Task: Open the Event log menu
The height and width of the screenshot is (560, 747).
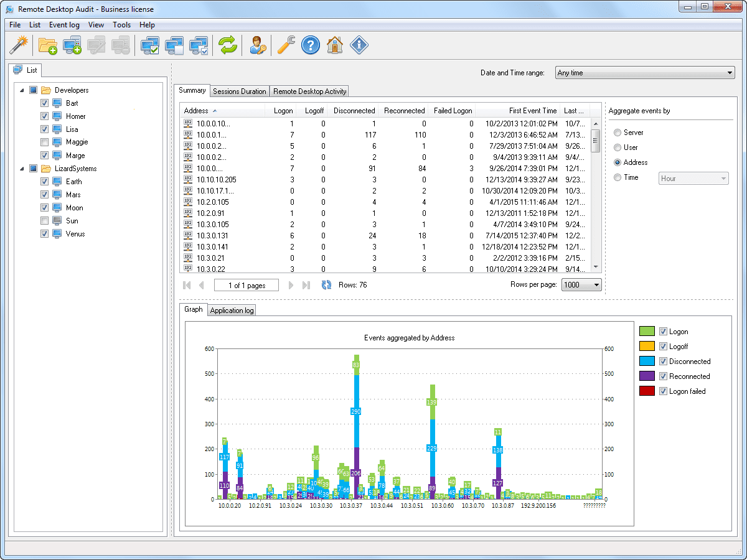Action: click(64, 25)
